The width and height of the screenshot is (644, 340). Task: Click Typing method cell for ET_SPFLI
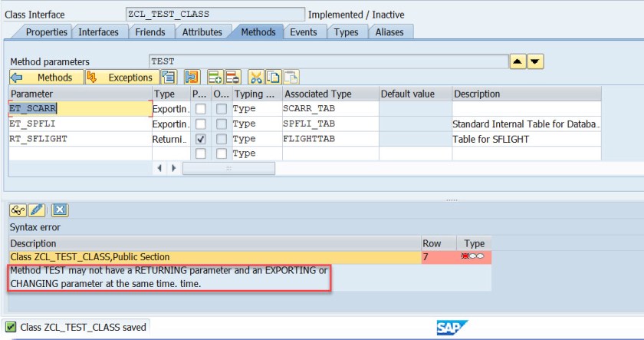coord(257,124)
